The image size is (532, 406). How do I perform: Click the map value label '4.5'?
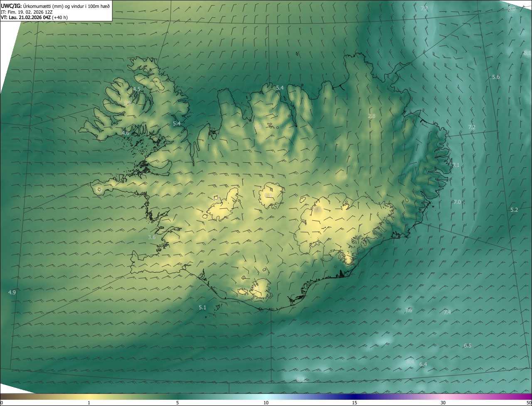(137, 89)
